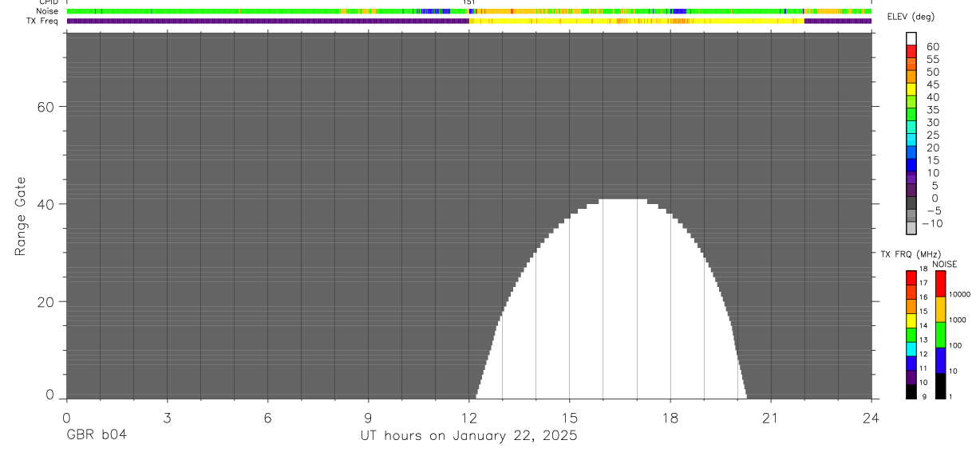The image size is (980, 452).
Task: Click the '30' value in ELEV legend
Action: tap(932, 122)
